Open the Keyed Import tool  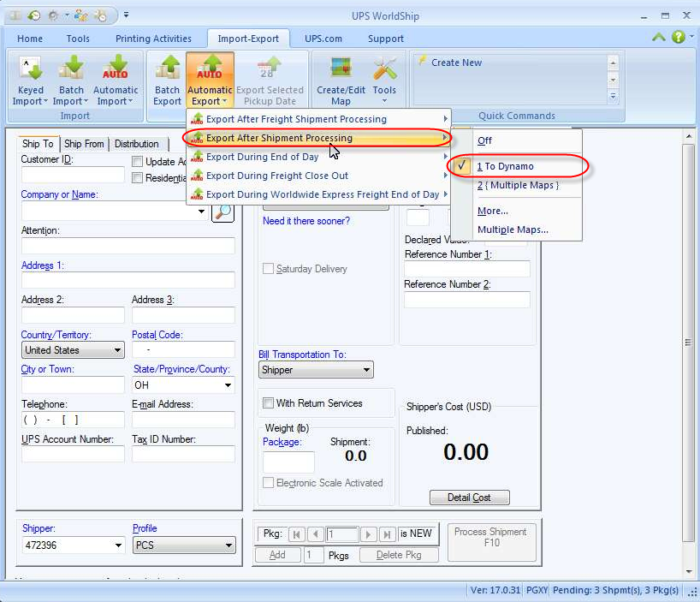30,80
